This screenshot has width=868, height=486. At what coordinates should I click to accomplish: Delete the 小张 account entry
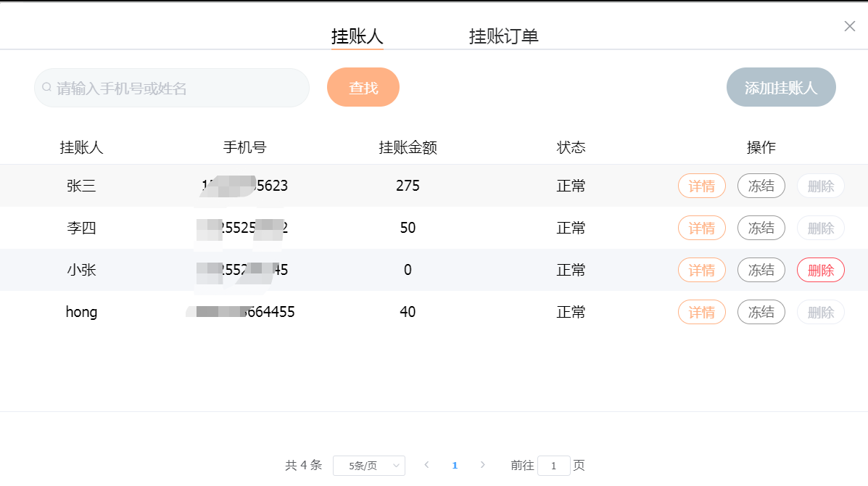(x=820, y=271)
